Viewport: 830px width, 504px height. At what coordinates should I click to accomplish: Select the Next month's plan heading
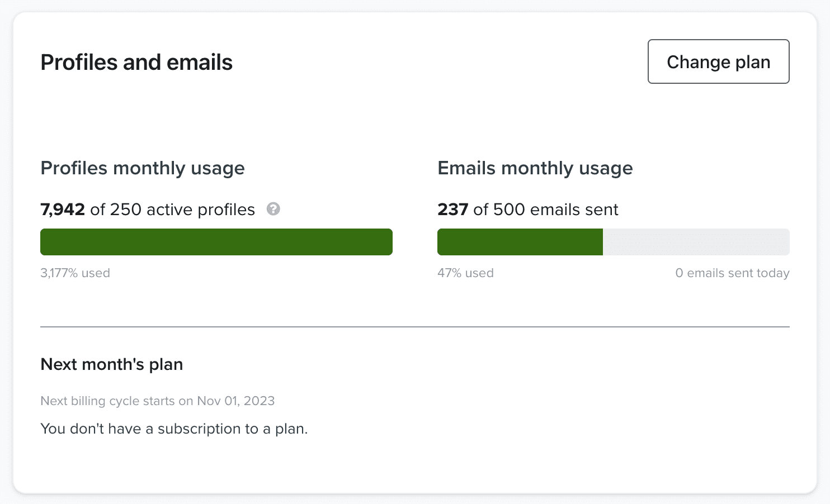coord(111,364)
